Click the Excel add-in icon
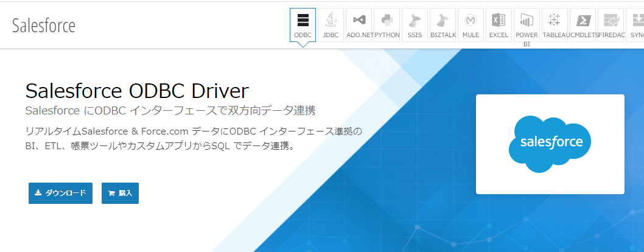This screenshot has height=252, width=644. (499, 25)
